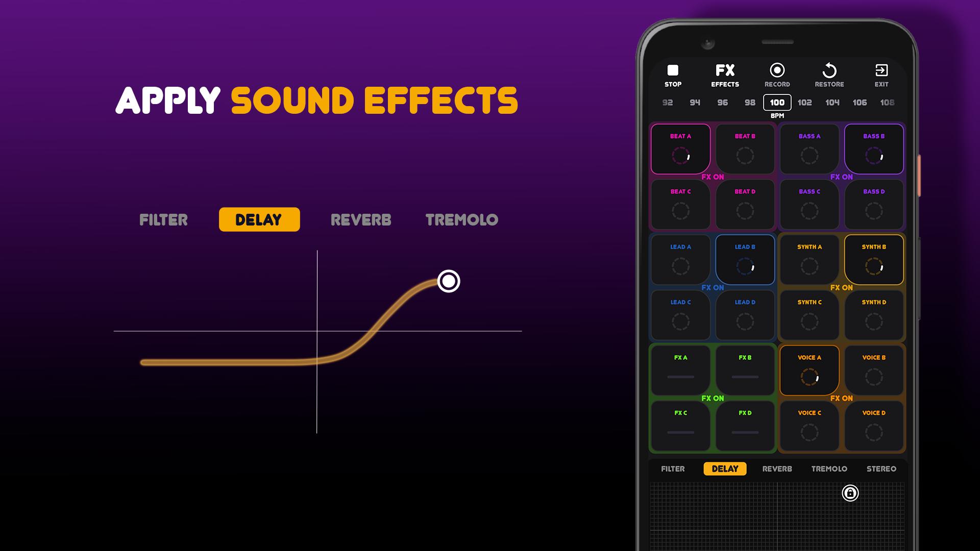Screen dimensions: 980x551
Task: Drag the Delay curve control point
Action: 448,281
